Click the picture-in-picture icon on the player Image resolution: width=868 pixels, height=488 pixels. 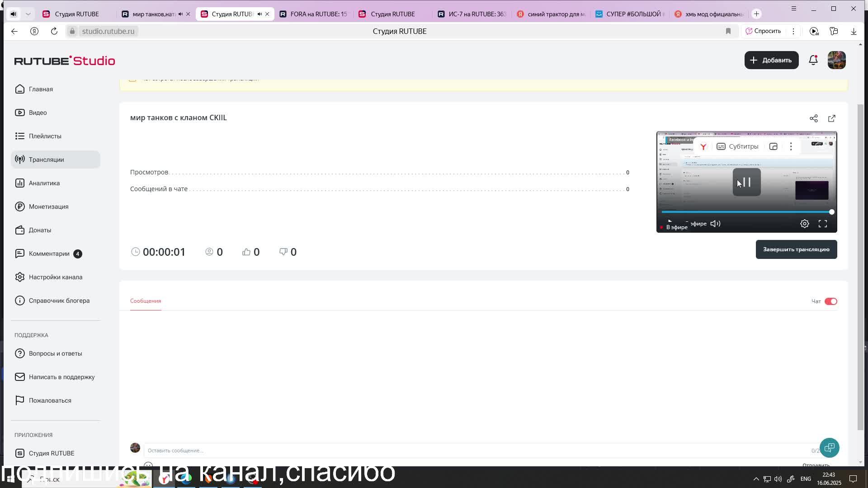(x=774, y=146)
